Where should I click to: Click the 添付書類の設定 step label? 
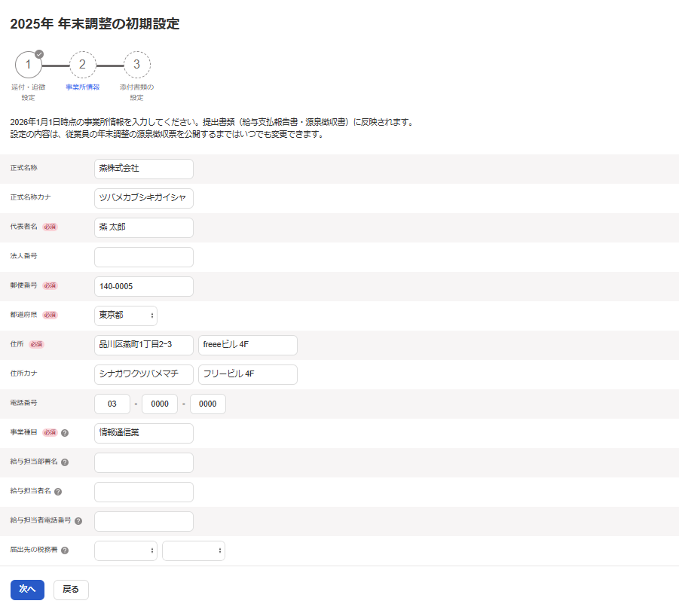137,92
